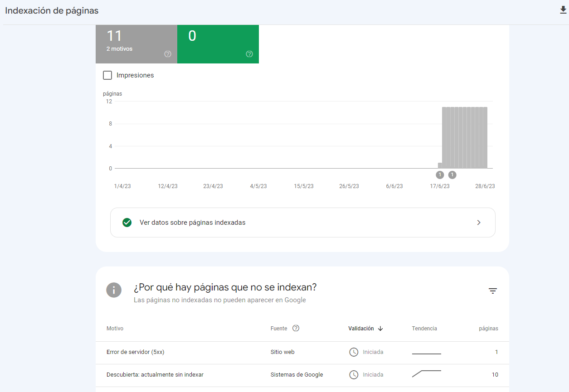Click the green check icon in banner
Screen dimensions: 569x392
(127, 223)
